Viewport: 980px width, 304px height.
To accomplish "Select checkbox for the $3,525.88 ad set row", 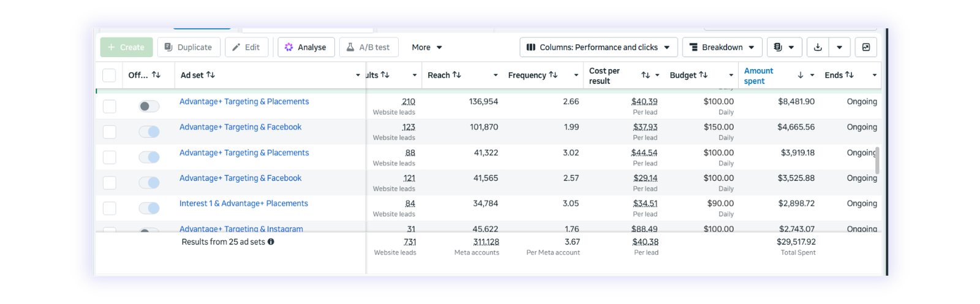I will [x=109, y=183].
